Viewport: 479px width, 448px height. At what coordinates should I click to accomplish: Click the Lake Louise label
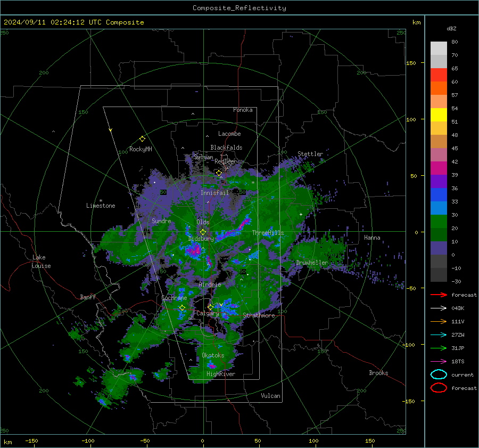(41, 262)
